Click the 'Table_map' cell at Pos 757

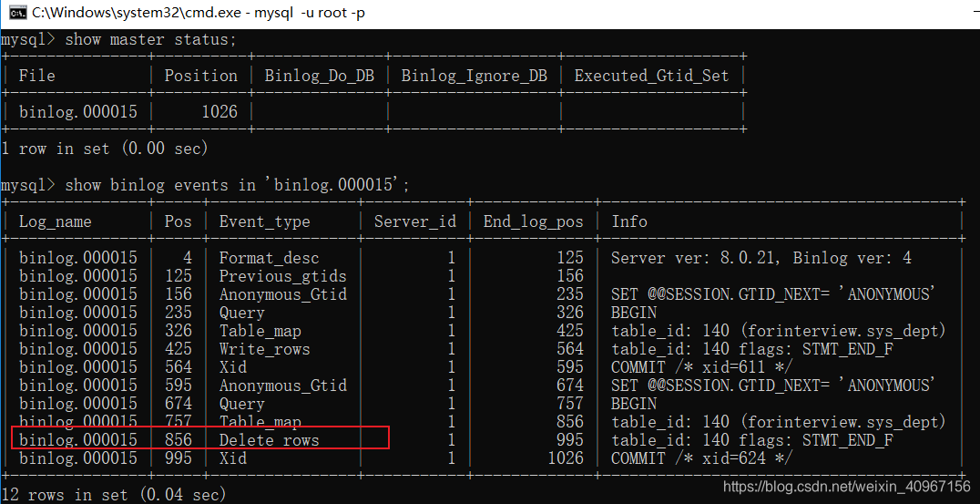pos(260,423)
